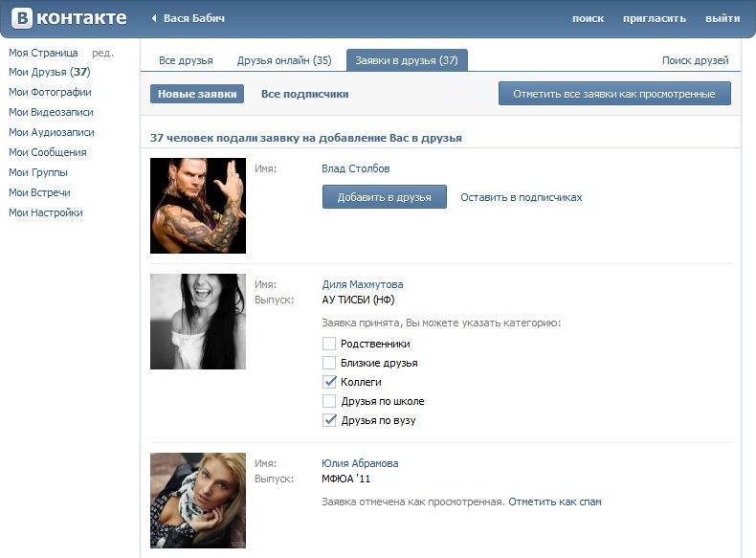Switch to the Все друзья tab
Viewport: 756px width, 558px height.
click(186, 60)
